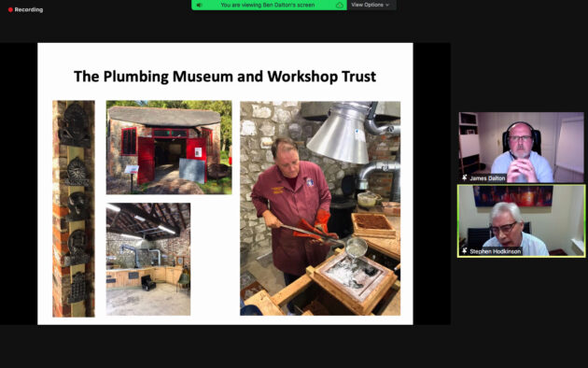Image resolution: width=588 pixels, height=368 pixels.
Task: Select James Dalton's video tile
Action: click(521, 147)
